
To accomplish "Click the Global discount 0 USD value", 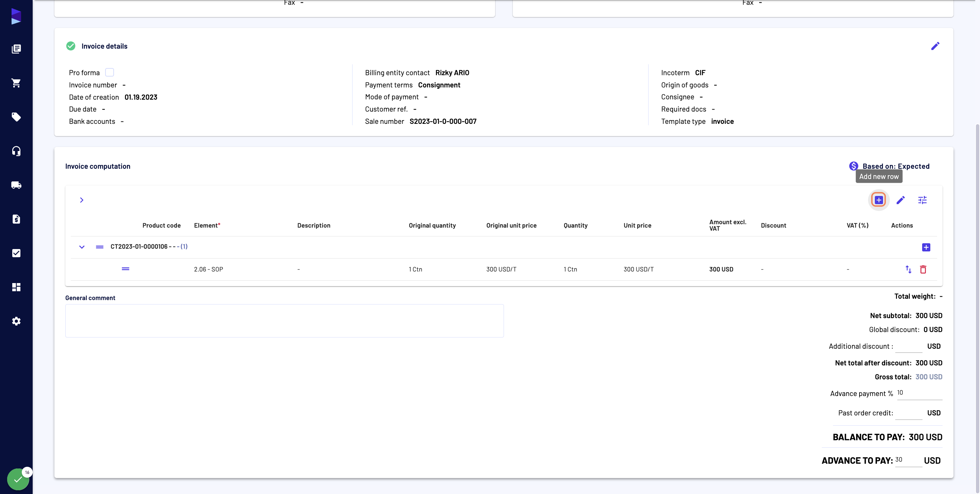I will (x=933, y=330).
